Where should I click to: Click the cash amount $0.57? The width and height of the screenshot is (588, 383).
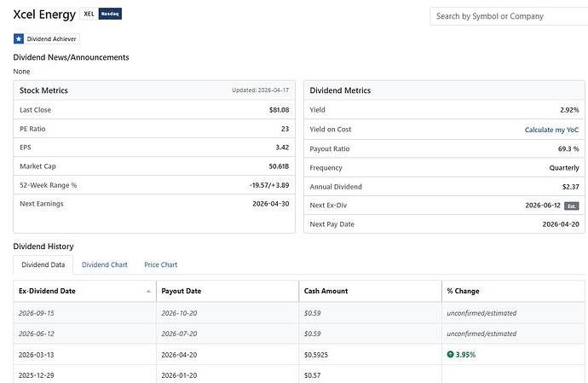313,375
